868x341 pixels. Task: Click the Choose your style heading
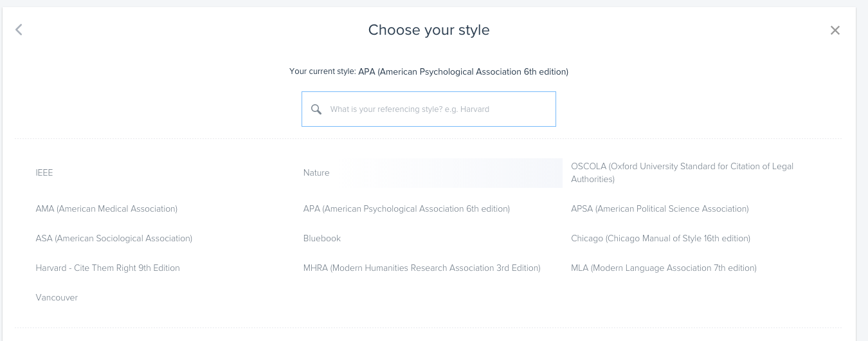tap(429, 30)
